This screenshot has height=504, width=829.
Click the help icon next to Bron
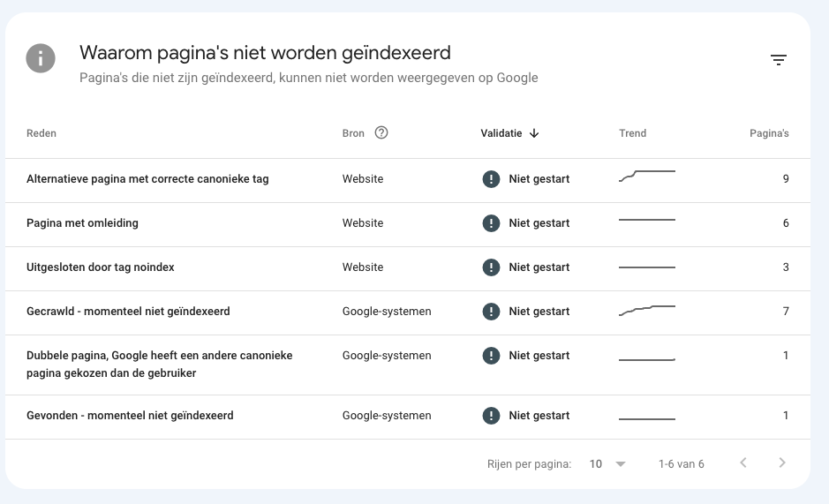[x=381, y=133]
